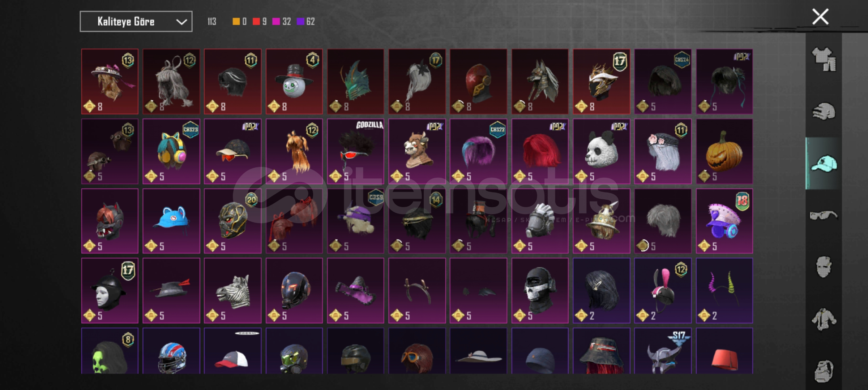Select the zebra head mask item
Image resolution: width=868 pixels, height=390 pixels.
pos(232,290)
